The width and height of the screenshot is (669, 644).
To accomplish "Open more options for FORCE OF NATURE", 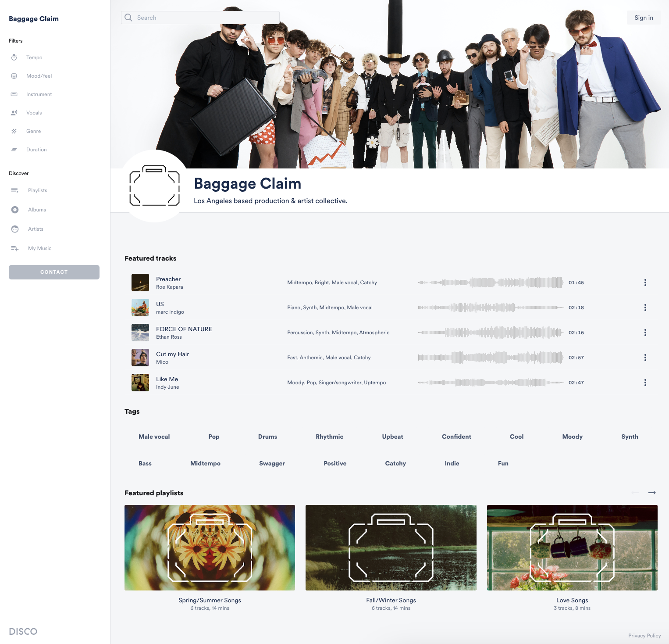I will (645, 333).
